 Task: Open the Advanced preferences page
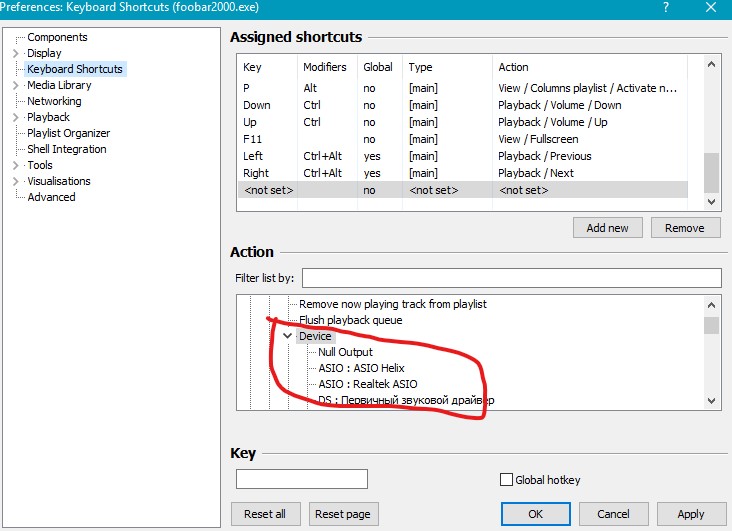click(51, 197)
